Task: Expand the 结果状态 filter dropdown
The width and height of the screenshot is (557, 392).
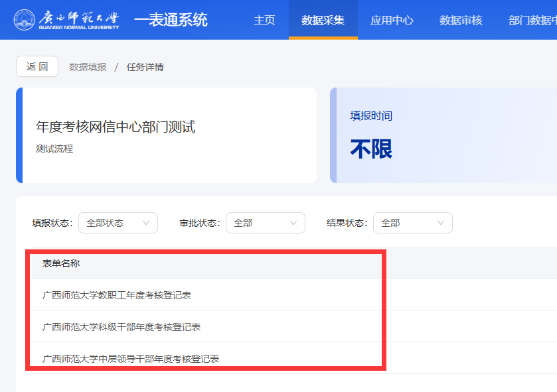Action: tap(413, 223)
